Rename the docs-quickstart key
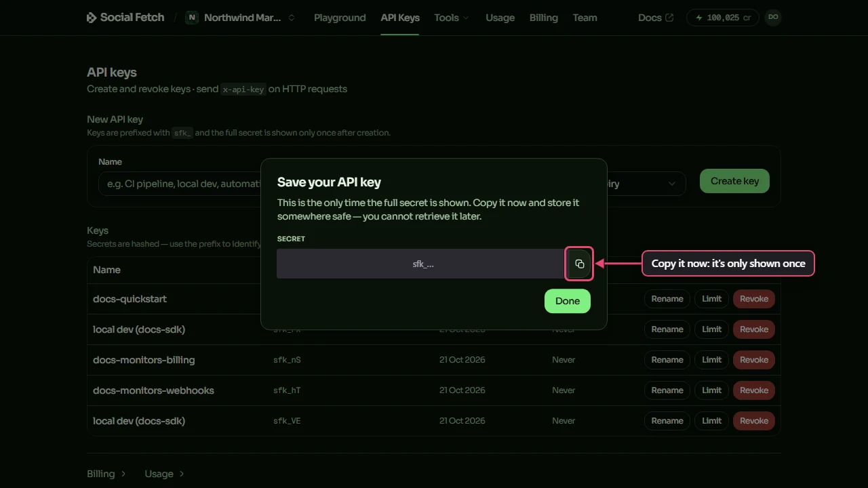This screenshot has height=488, width=868. (x=667, y=299)
